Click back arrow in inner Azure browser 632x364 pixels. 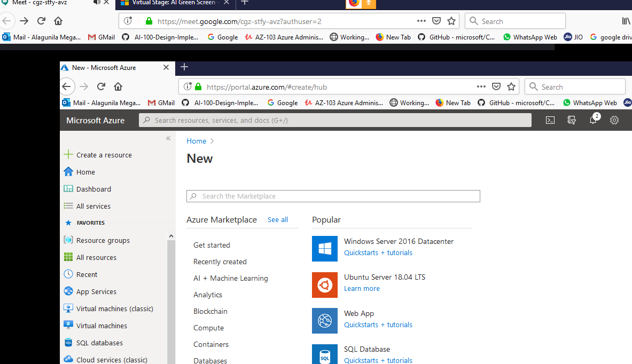pos(66,86)
